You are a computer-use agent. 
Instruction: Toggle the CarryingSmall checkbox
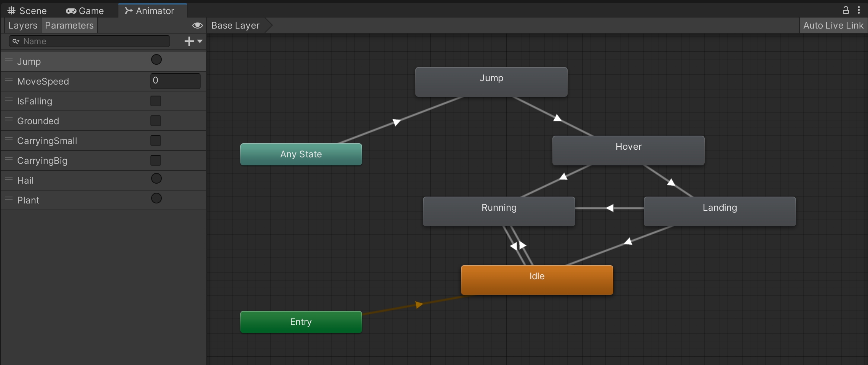[x=156, y=141]
